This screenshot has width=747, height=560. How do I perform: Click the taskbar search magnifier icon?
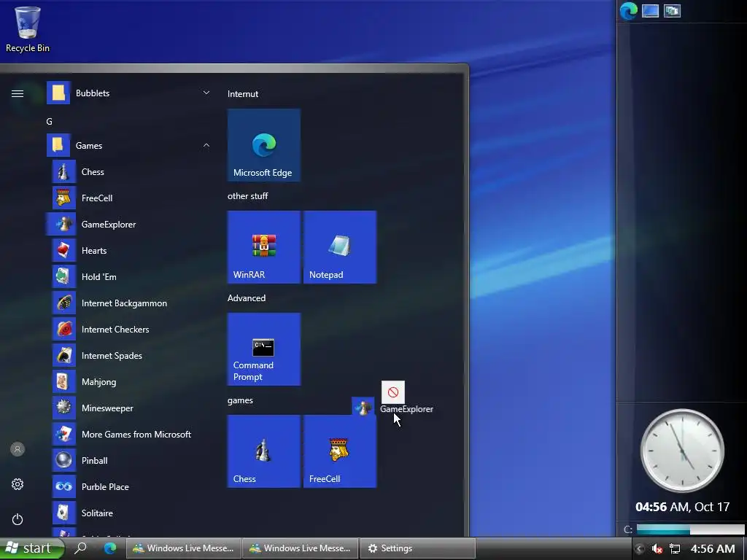(80, 548)
